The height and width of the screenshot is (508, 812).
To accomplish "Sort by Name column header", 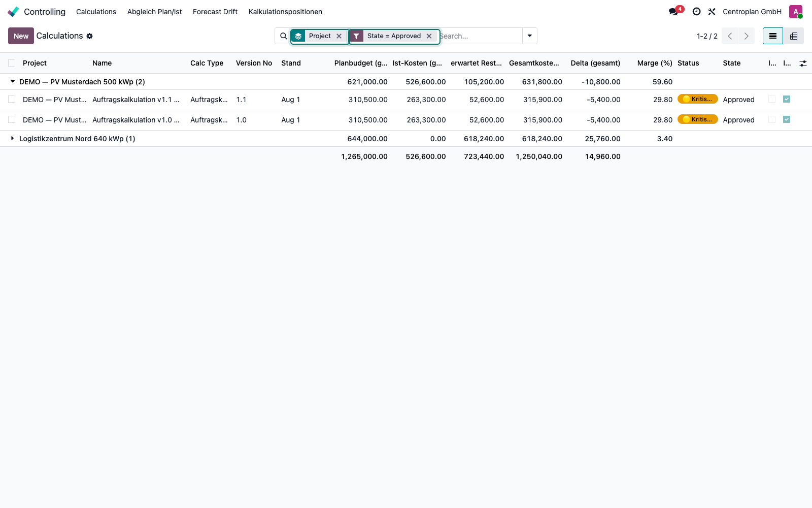I will pos(102,63).
